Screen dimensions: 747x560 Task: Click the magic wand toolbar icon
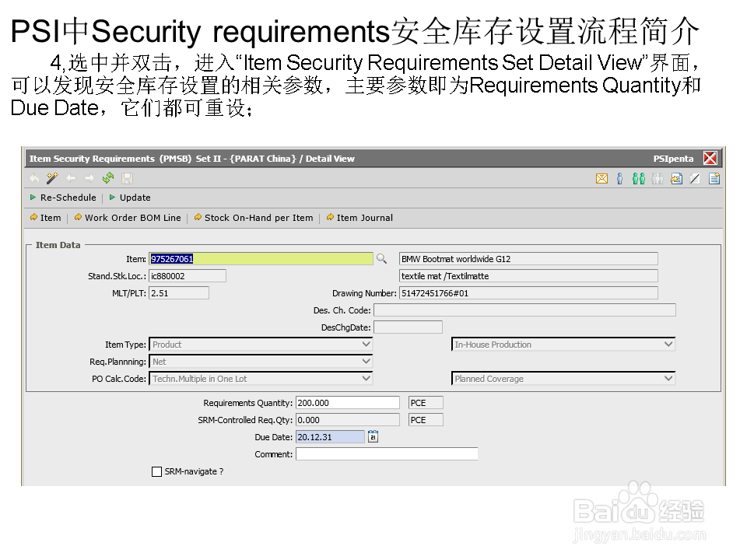(52, 179)
